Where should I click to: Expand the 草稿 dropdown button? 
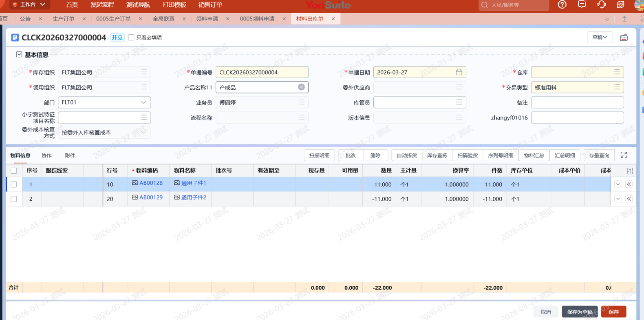[x=600, y=38]
